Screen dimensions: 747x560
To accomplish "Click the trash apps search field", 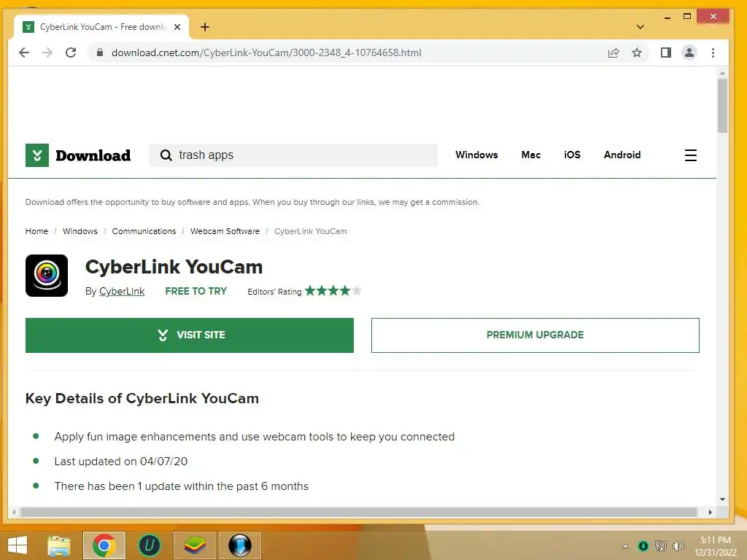I will 293,155.
